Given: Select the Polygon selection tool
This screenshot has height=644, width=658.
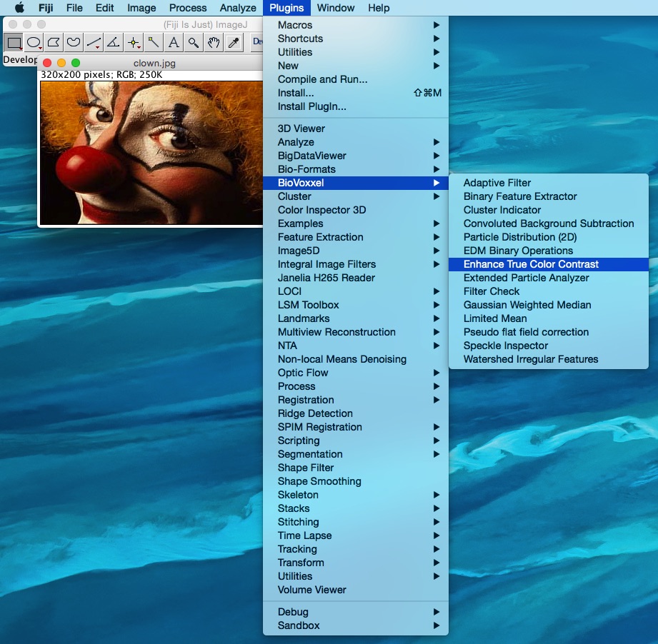Looking at the screenshot, I should 53,42.
